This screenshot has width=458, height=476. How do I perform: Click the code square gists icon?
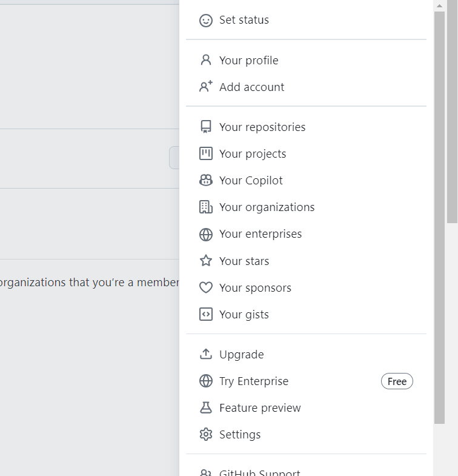pos(205,314)
